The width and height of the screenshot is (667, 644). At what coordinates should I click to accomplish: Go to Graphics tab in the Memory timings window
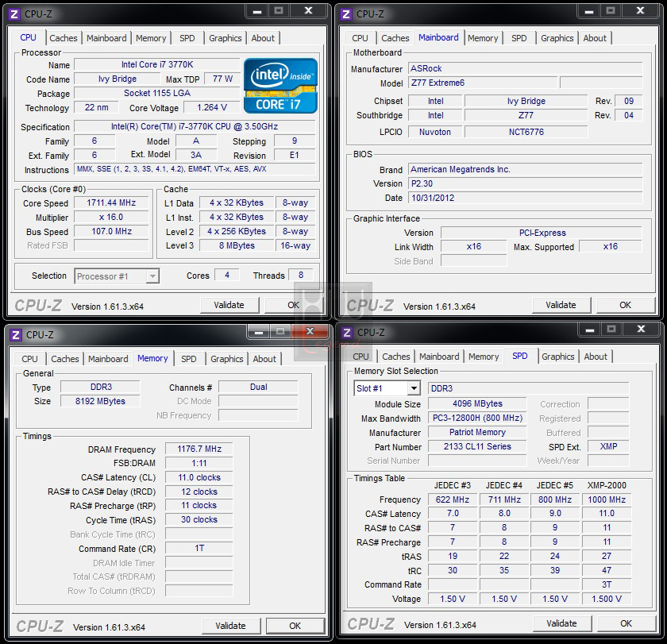coord(227,359)
